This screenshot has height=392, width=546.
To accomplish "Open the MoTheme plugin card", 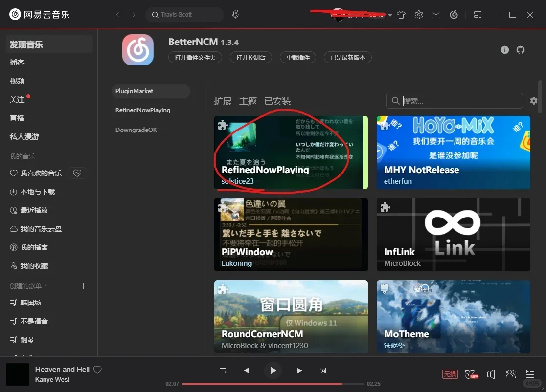I will coord(454,317).
